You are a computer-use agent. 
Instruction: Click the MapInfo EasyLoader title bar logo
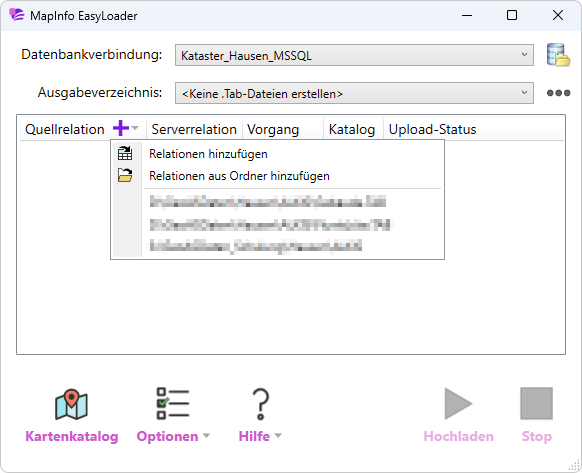(x=17, y=15)
